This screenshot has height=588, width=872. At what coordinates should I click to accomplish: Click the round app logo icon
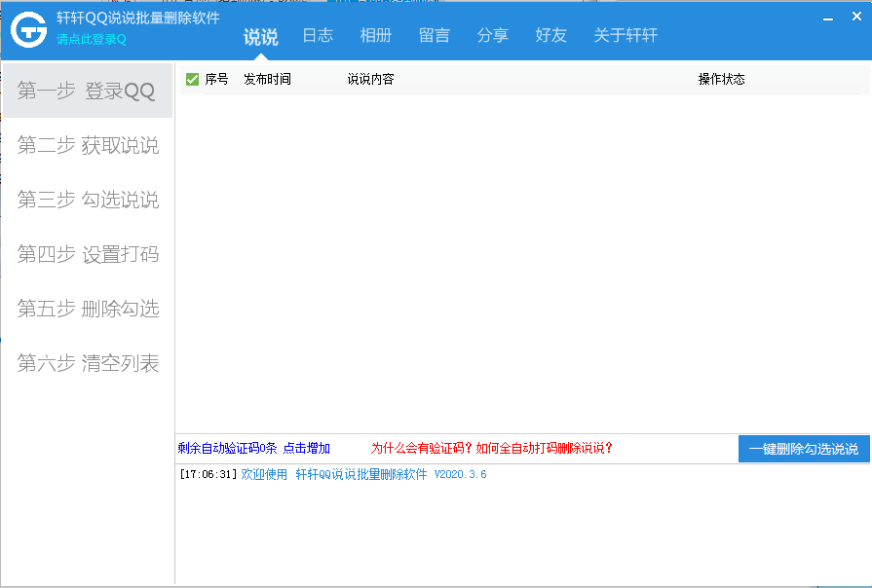[29, 29]
